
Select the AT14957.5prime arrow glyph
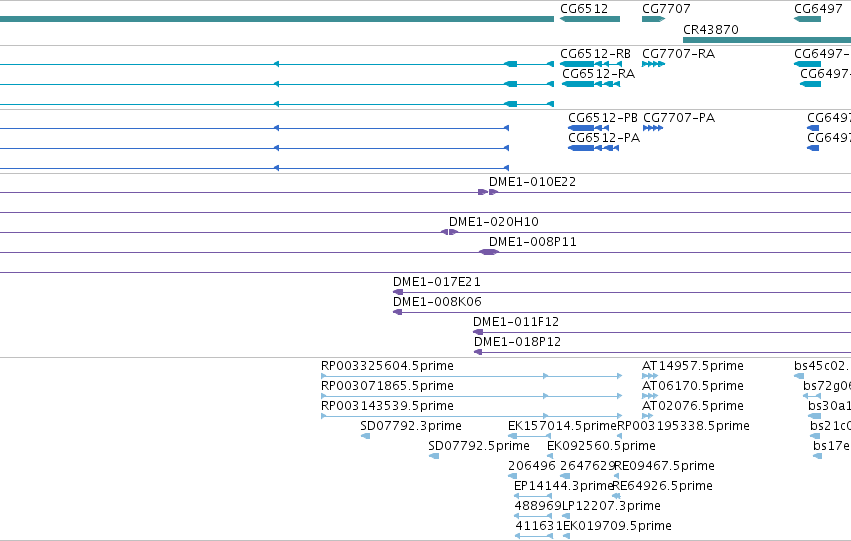click(x=650, y=376)
